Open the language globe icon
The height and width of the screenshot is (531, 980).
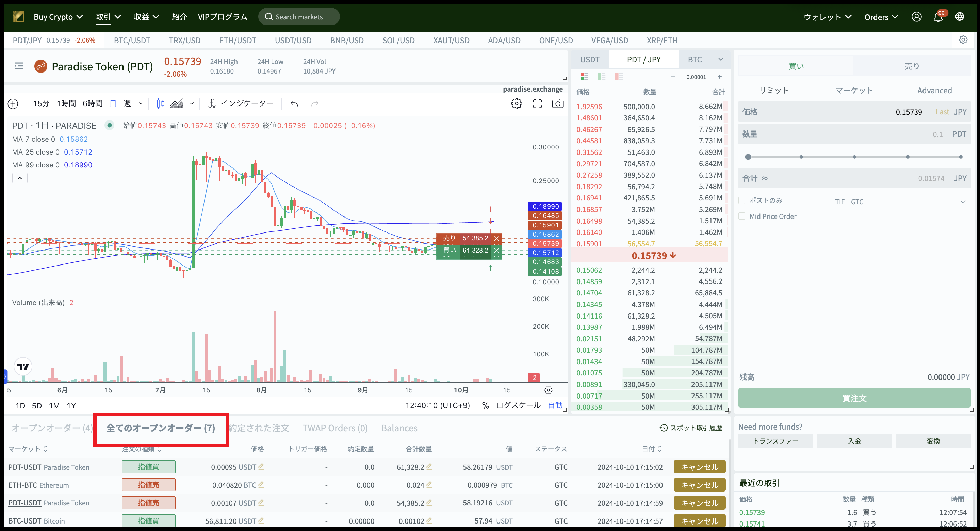tap(960, 17)
